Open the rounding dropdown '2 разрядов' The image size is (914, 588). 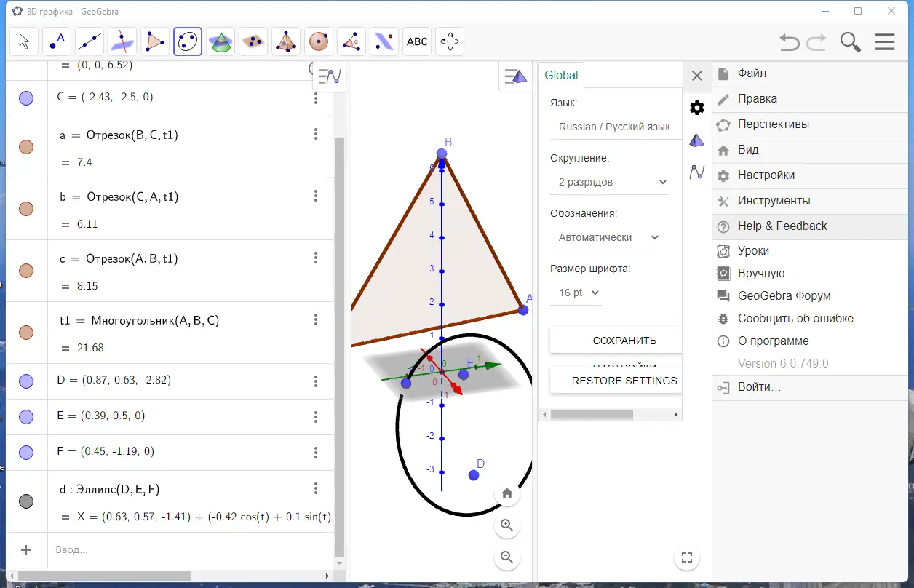610,182
